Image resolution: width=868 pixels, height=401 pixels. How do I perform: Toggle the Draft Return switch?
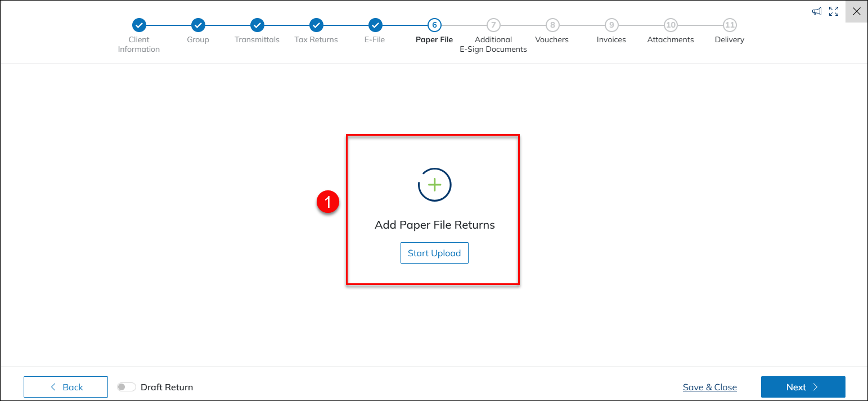point(127,387)
